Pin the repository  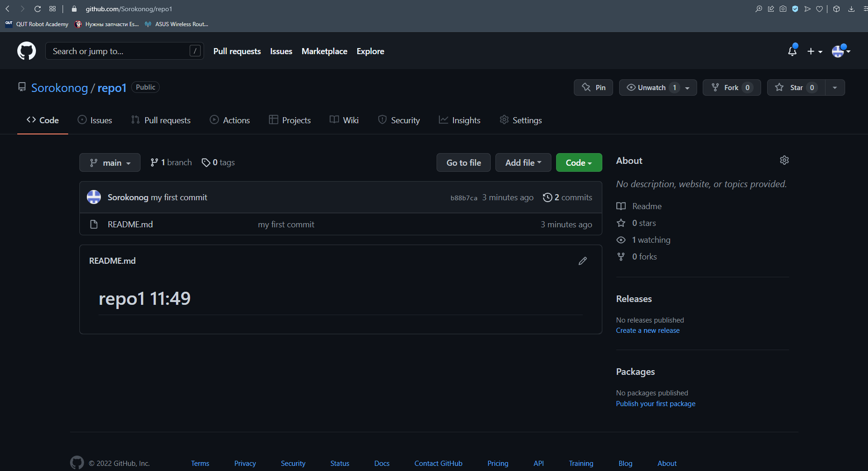pyautogui.click(x=593, y=88)
